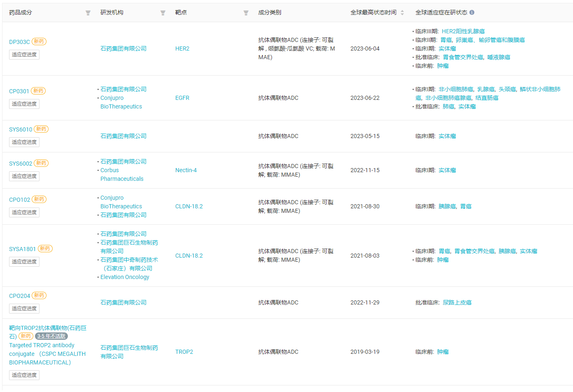Open 肿瘤 indication in TROP2 row

(x=443, y=352)
